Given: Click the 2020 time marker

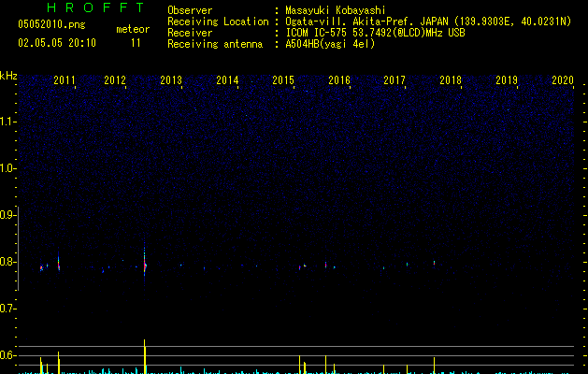Looking at the screenshot, I should coord(563,79).
